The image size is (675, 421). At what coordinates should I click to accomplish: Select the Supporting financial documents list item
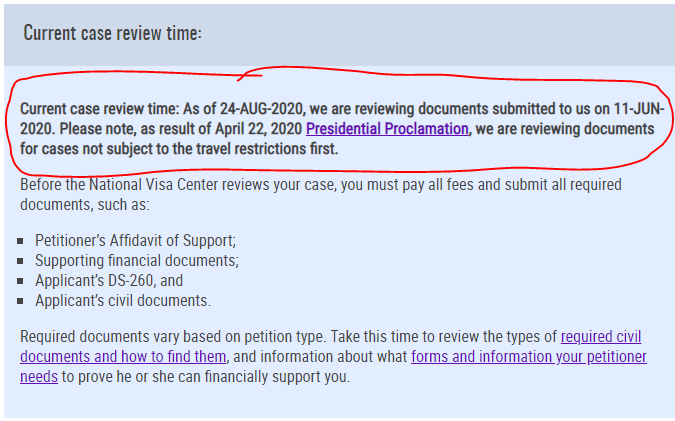[137, 261]
